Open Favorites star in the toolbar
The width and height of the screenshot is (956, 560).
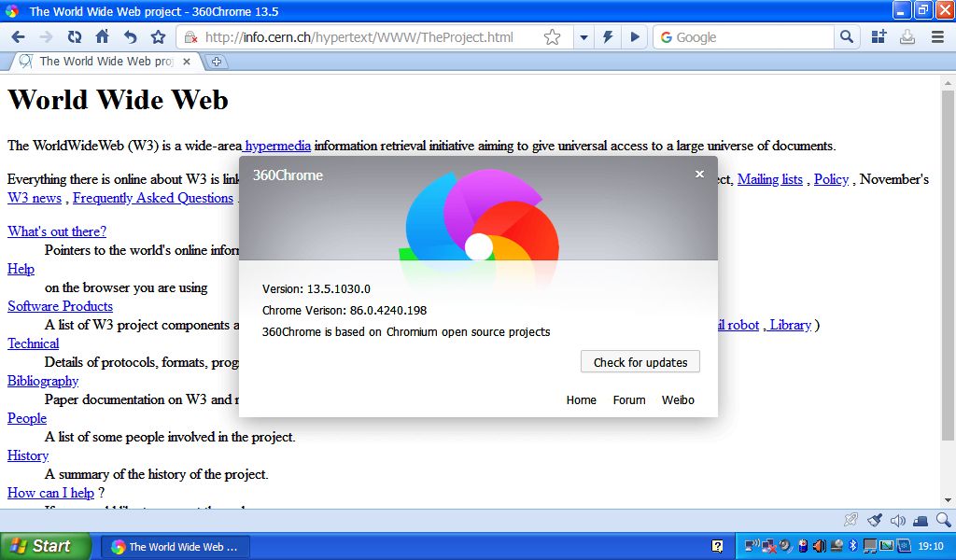pyautogui.click(x=159, y=37)
